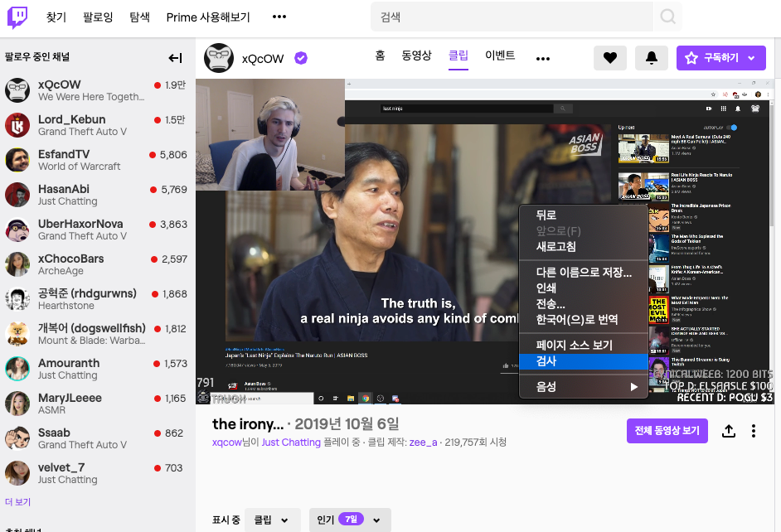Screen dimensions: 781x532
Task: Open 팔로잉 in top navigation
Action: point(98,17)
